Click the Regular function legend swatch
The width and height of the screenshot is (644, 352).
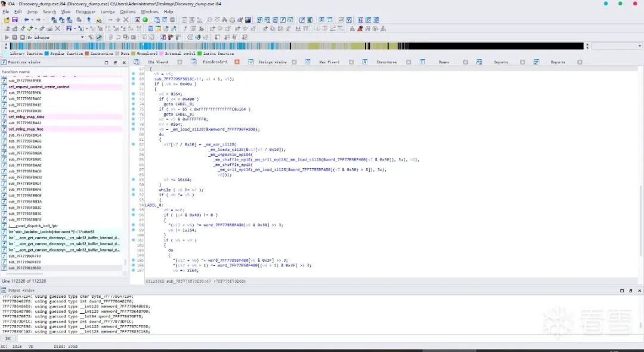(47, 53)
